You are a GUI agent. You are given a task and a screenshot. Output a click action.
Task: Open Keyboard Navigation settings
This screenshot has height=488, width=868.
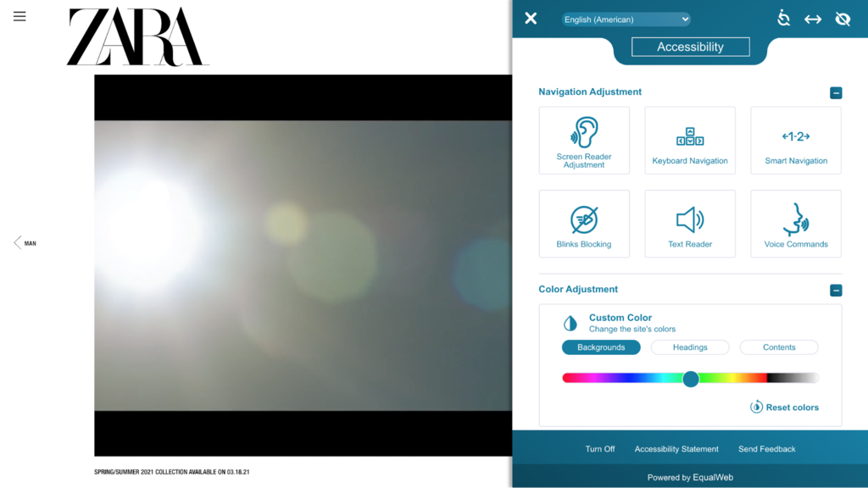(690, 140)
